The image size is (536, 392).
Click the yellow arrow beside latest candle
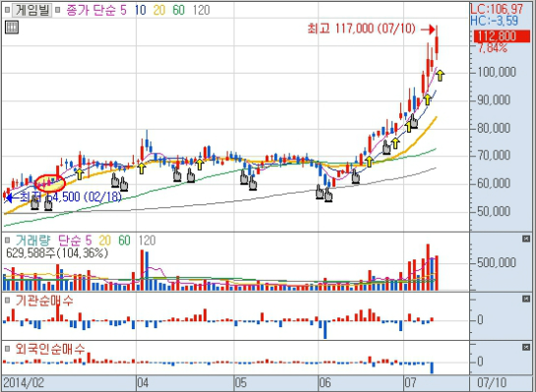[x=440, y=75]
